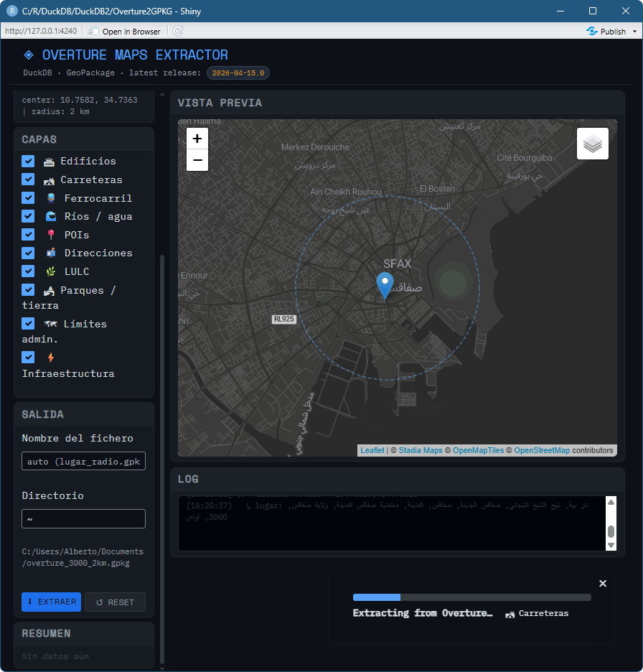This screenshot has height=672, width=643.
Task: Click the extraction progress bar
Action: click(471, 597)
